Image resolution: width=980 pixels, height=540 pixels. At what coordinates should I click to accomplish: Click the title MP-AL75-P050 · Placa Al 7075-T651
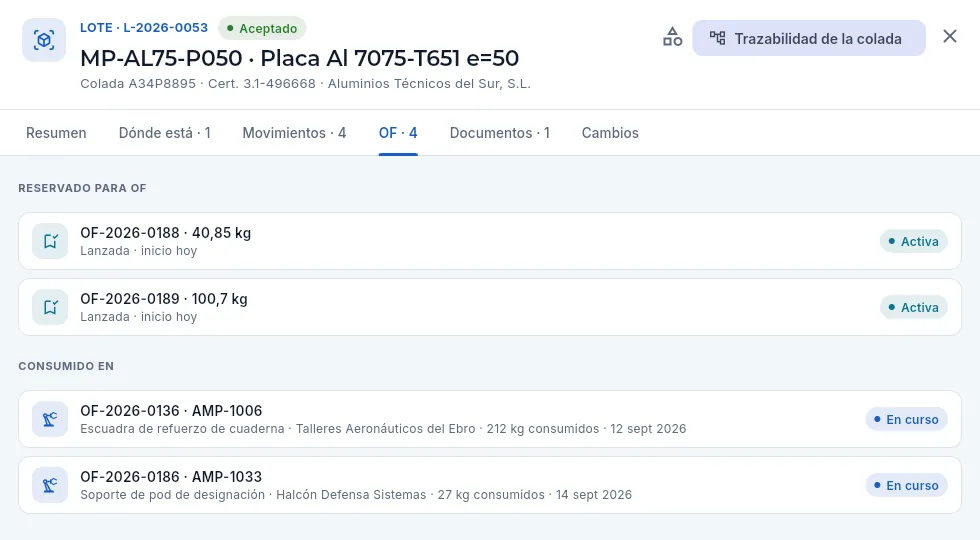[x=299, y=58]
